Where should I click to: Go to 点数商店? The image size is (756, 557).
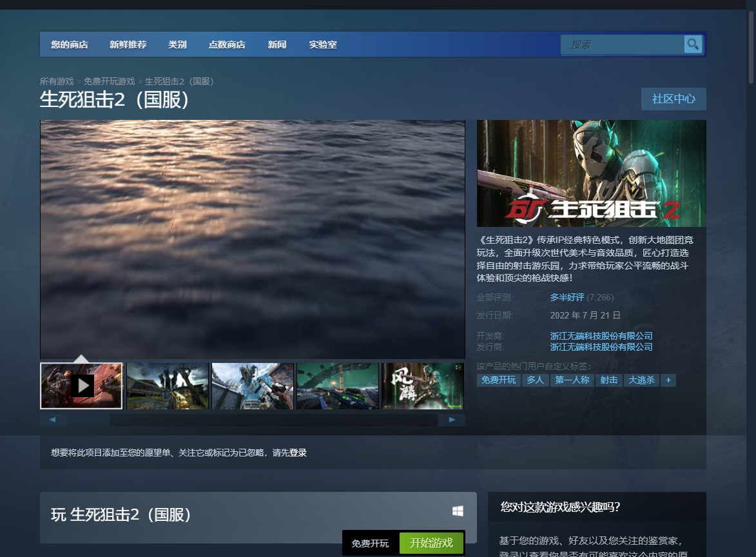[227, 44]
